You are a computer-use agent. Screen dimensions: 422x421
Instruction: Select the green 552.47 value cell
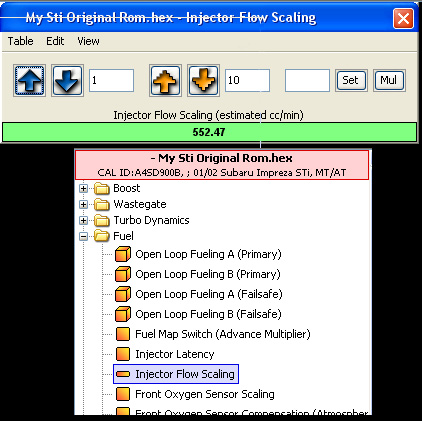coord(209,132)
